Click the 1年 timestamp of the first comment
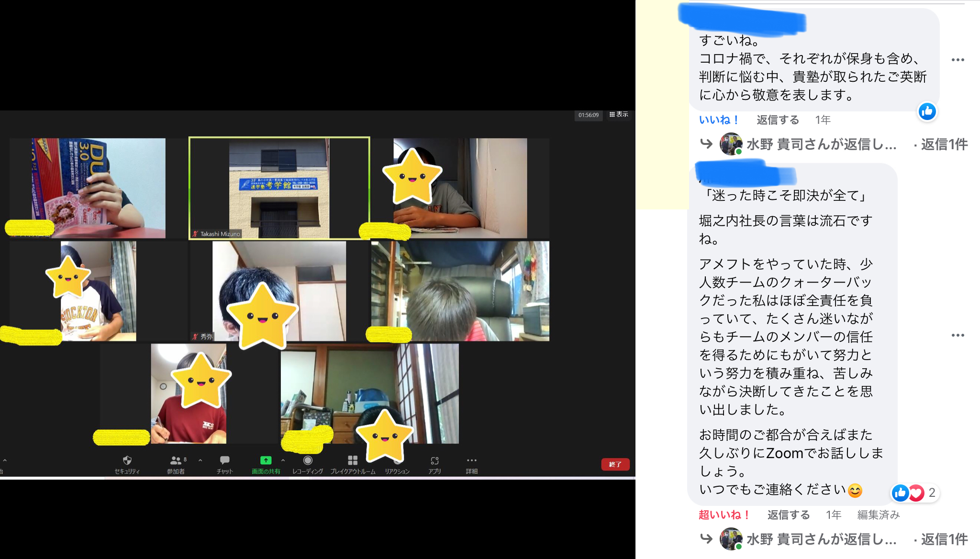This screenshot has height=559, width=980. pyautogui.click(x=823, y=120)
